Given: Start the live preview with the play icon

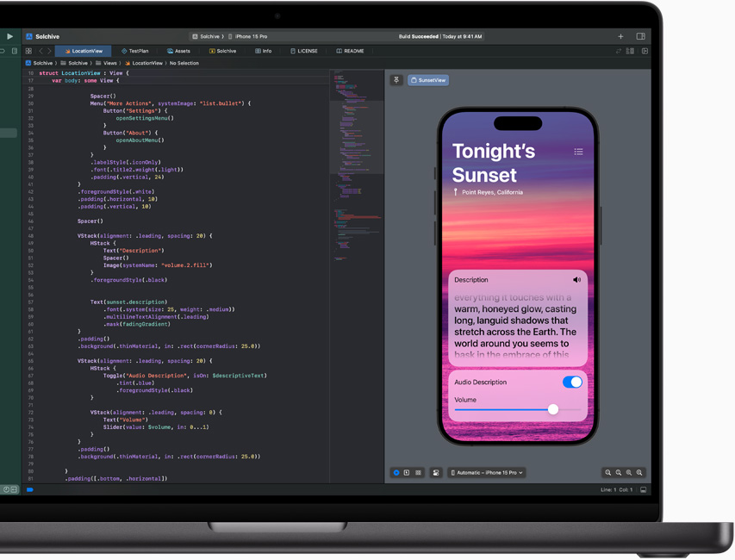Looking at the screenshot, I should point(396,473).
